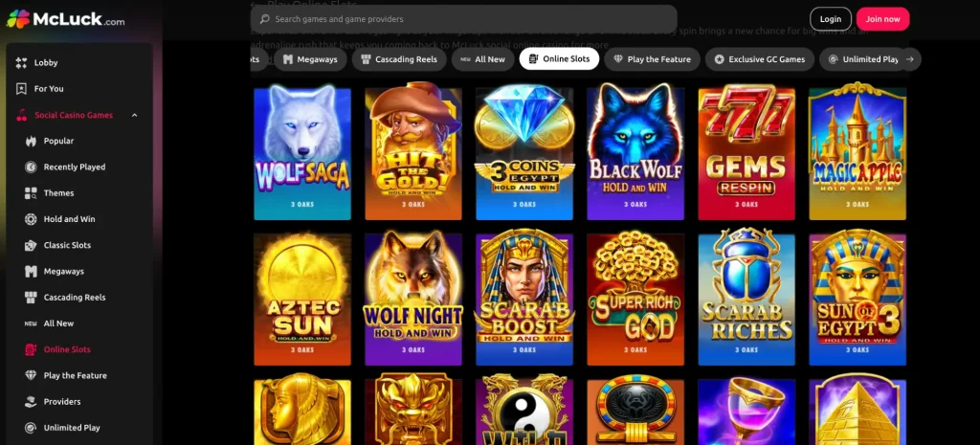Click the Lobby icon in sidebar
The height and width of the screenshot is (445, 980).
pos(21,62)
